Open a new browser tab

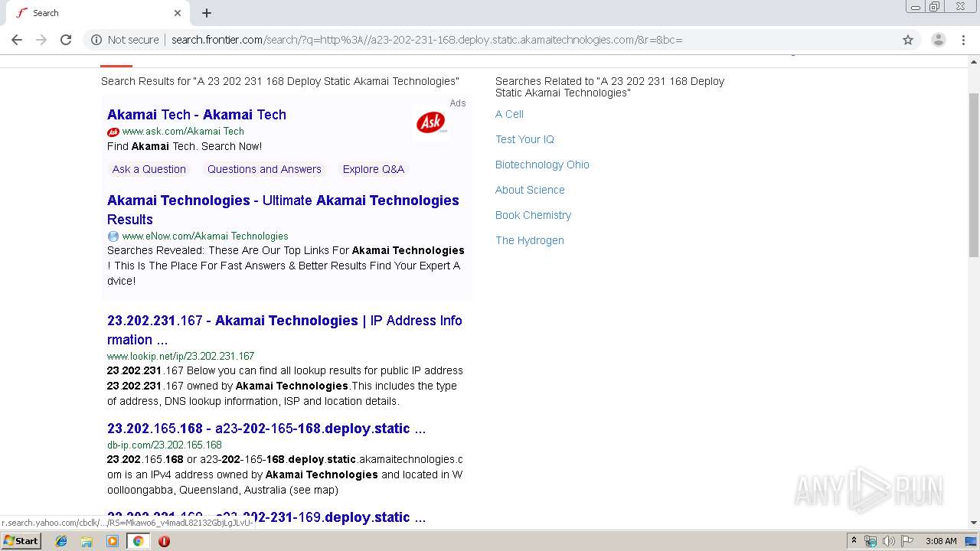point(207,13)
